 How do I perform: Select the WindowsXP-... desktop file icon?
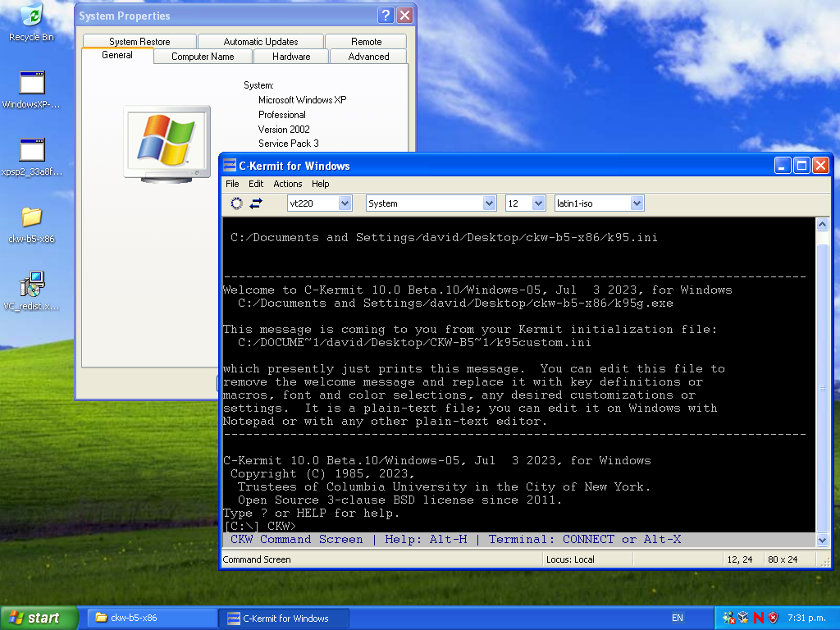point(32,90)
